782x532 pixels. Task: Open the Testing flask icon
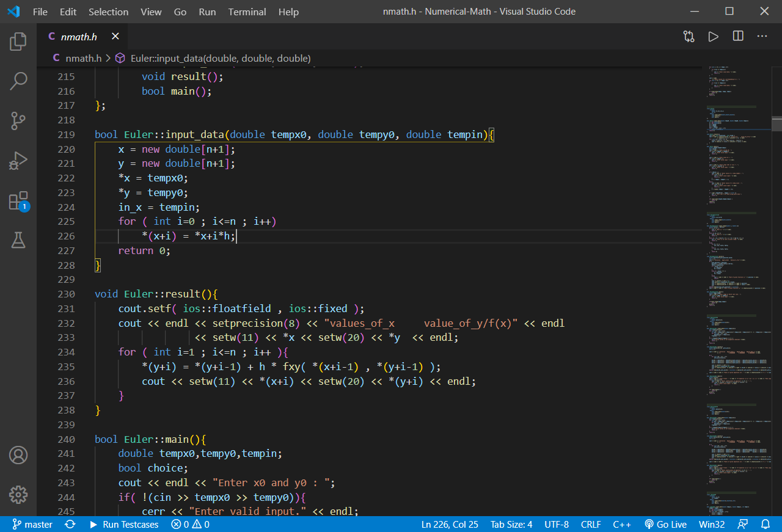(18, 241)
